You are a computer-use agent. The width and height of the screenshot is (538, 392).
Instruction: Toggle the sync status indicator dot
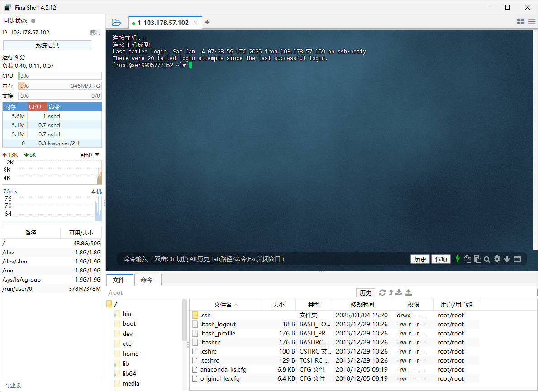(x=33, y=21)
